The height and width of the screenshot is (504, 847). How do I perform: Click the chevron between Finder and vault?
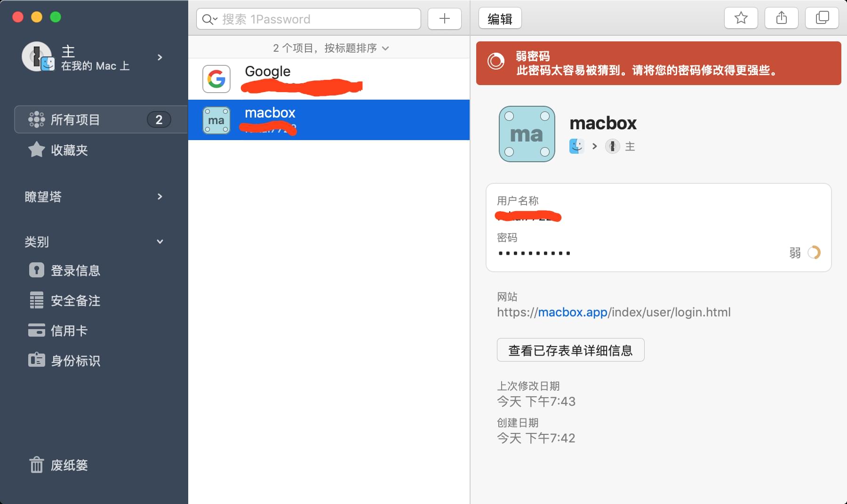(x=594, y=146)
